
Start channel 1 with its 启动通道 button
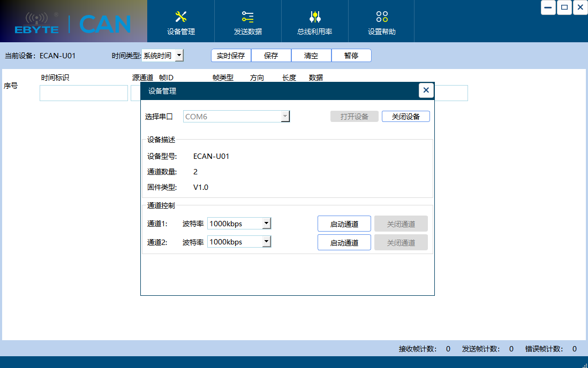coord(344,223)
